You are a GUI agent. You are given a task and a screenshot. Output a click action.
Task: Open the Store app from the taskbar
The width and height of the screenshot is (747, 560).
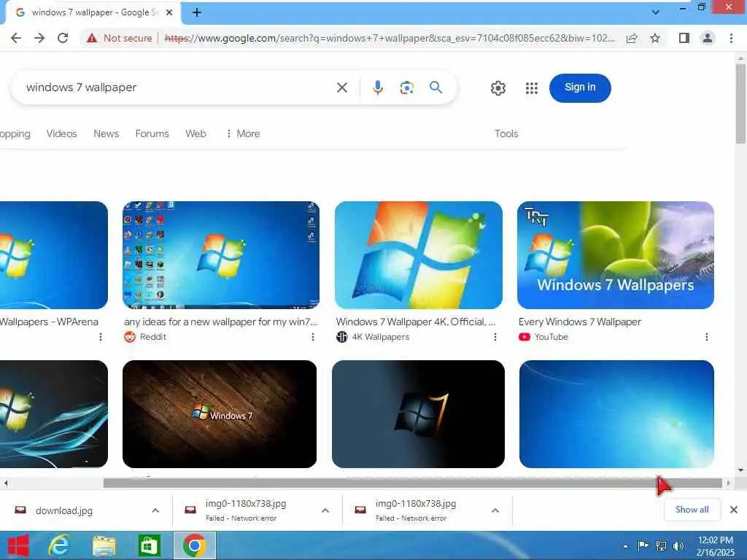pos(149,545)
